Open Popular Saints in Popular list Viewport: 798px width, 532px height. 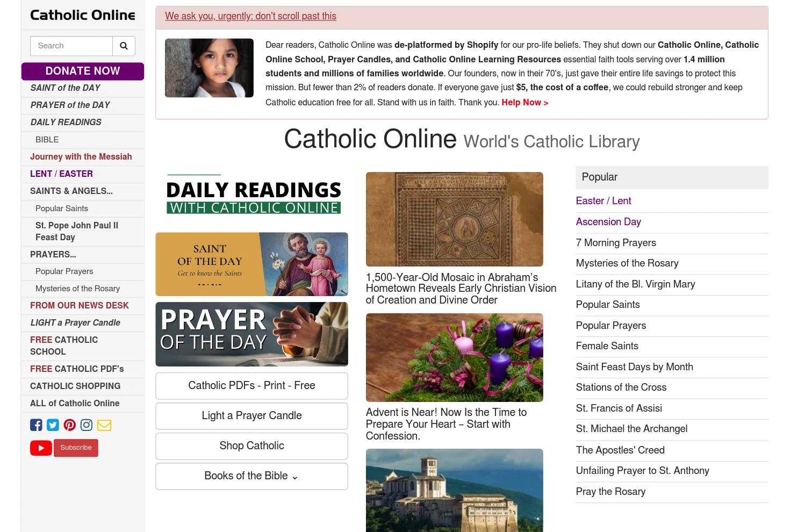608,305
